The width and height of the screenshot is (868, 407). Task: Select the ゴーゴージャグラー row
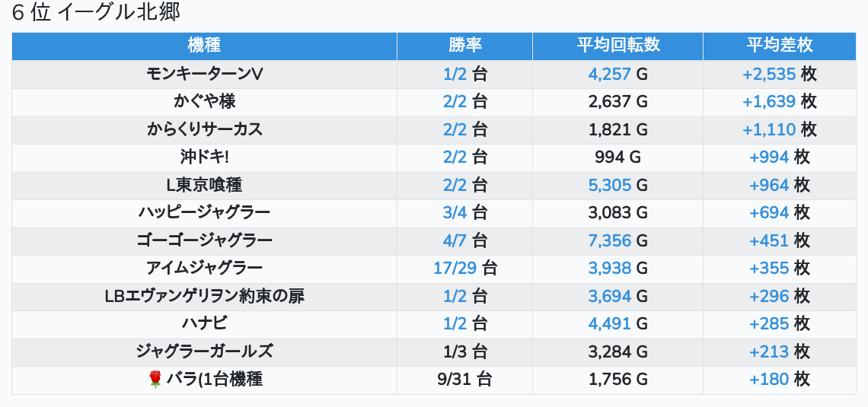[x=204, y=240]
